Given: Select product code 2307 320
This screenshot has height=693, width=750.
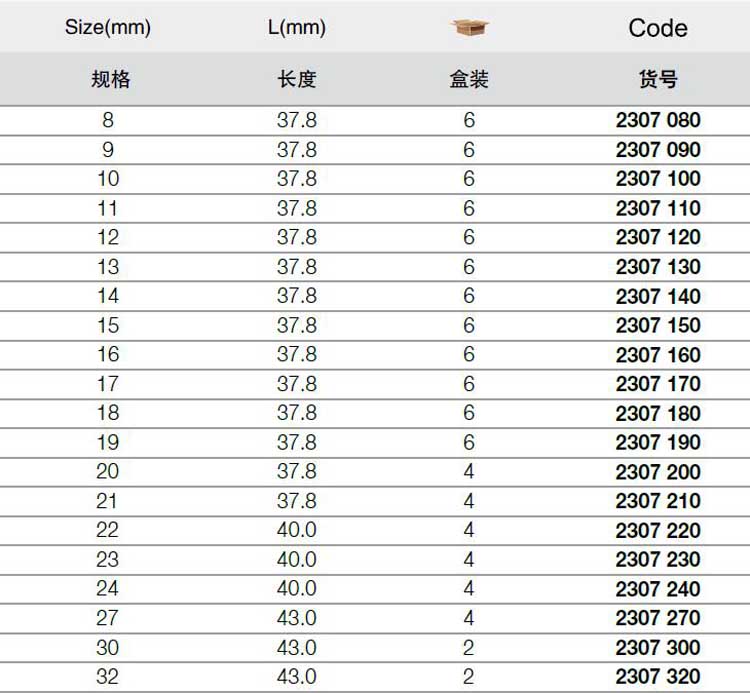Looking at the screenshot, I should click(x=658, y=677).
